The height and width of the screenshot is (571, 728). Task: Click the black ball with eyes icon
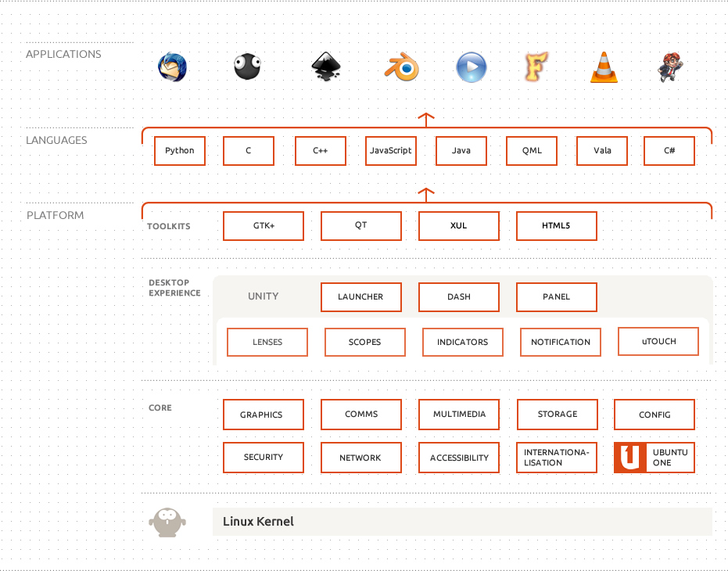[247, 67]
